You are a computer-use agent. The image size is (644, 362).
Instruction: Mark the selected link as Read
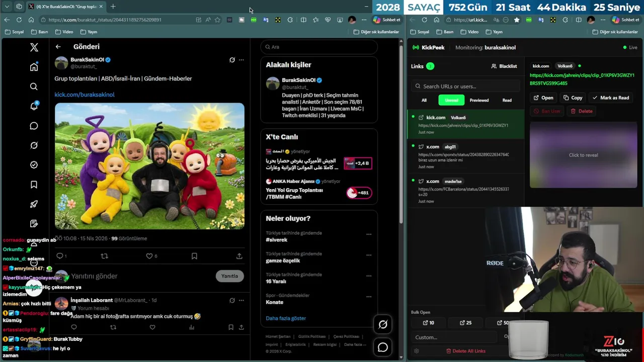[611, 98]
